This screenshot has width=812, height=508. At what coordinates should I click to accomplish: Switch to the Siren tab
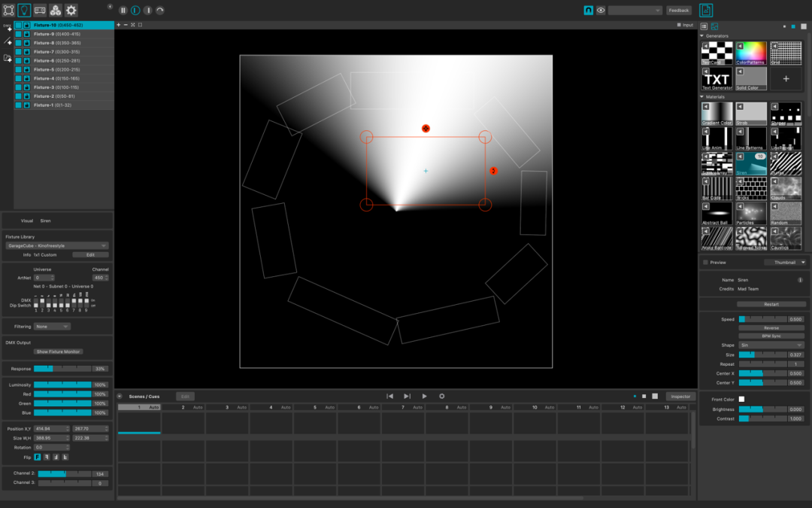point(46,221)
